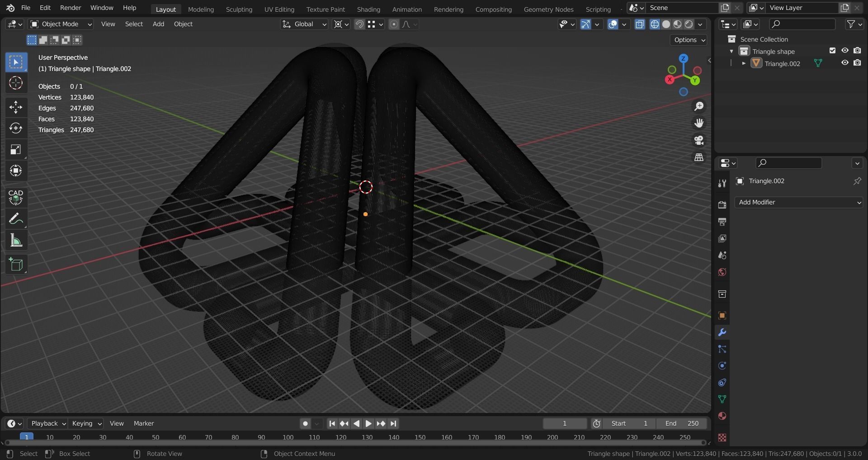
Task: Expand Triangle.002 in outliner
Action: click(744, 63)
